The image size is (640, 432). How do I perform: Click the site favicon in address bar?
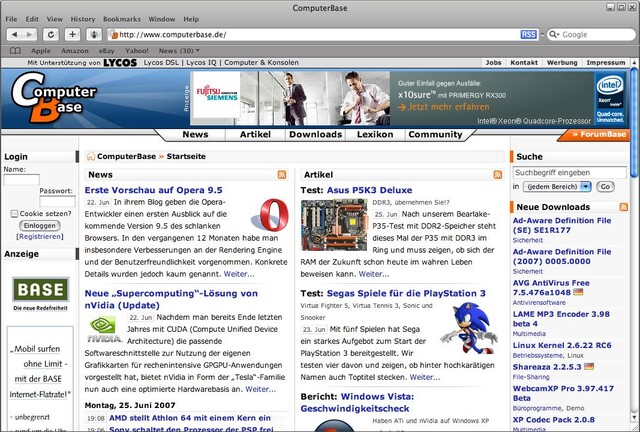(113, 35)
